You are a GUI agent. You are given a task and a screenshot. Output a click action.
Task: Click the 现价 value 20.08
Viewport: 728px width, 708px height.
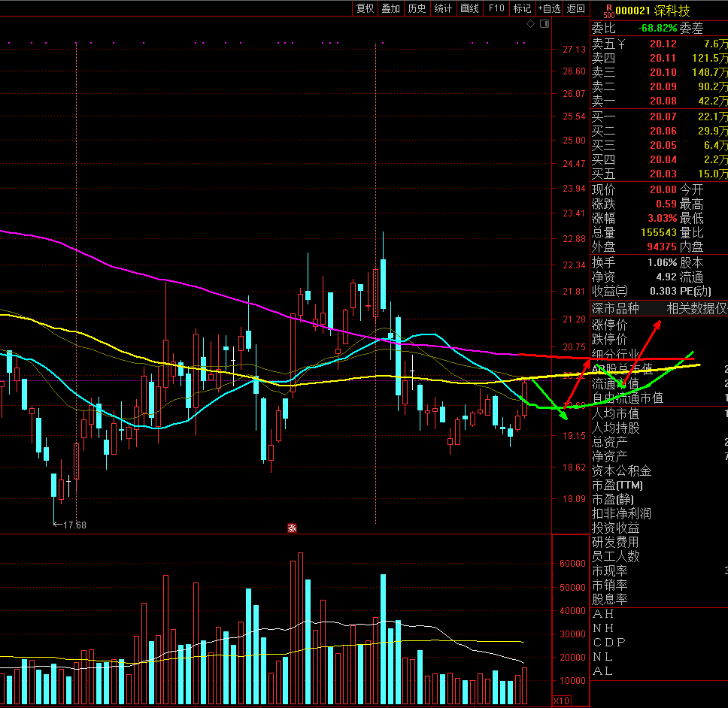pos(663,189)
